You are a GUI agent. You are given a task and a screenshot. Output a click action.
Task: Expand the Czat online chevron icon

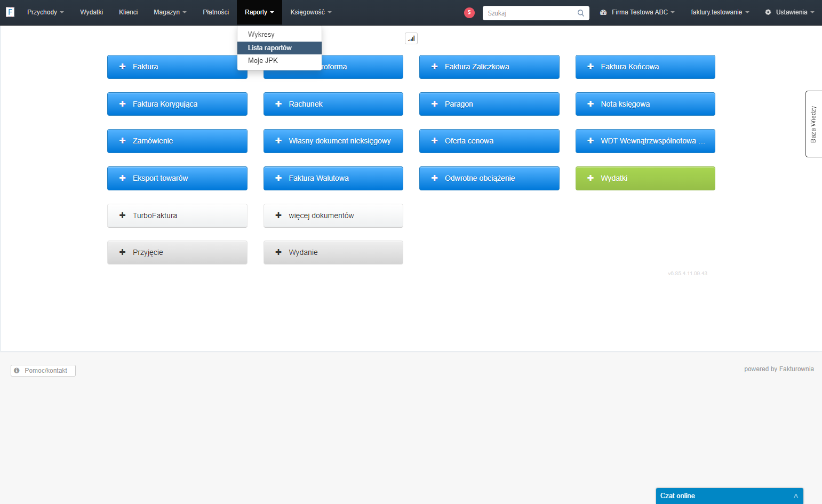796,496
